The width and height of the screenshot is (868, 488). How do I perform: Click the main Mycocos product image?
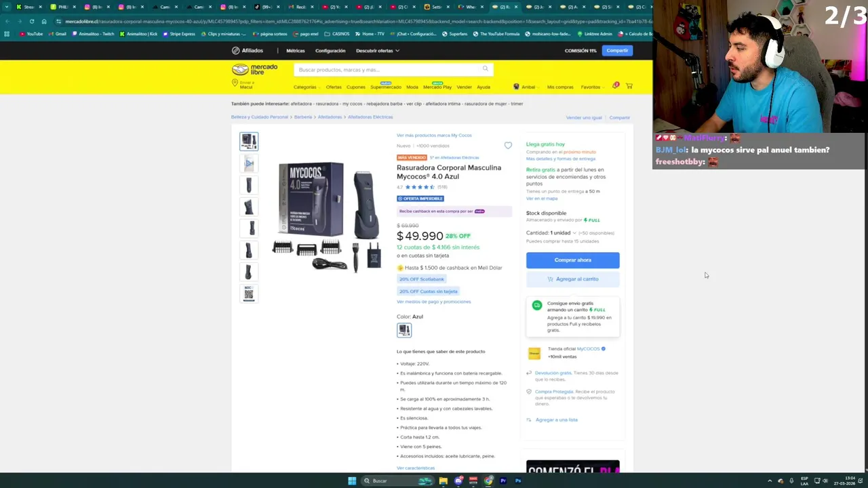click(328, 216)
